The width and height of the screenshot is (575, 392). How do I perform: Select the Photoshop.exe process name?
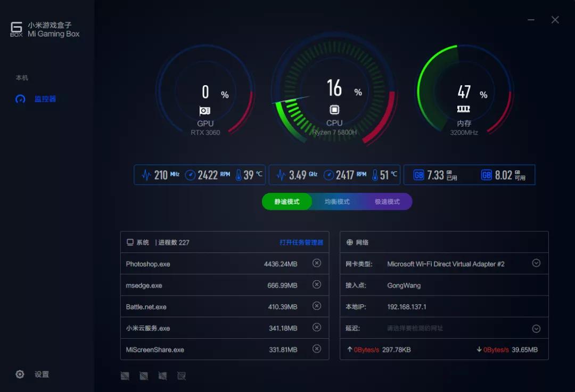148,264
